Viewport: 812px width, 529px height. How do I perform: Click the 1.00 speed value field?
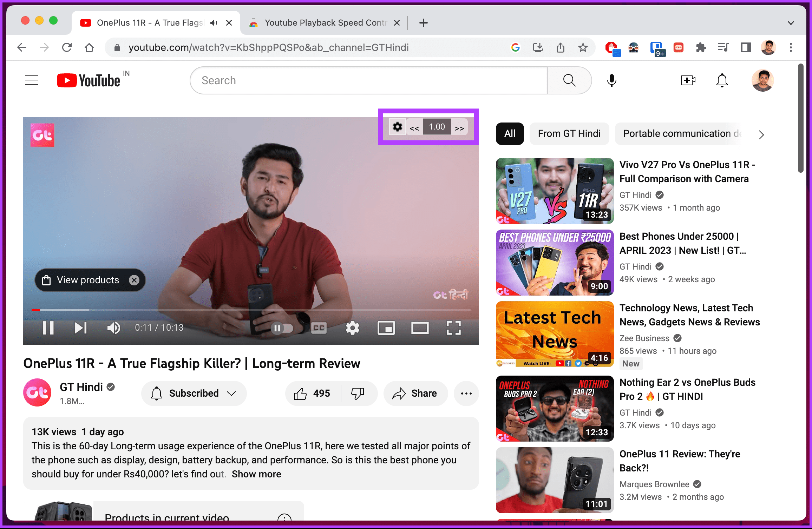coord(437,127)
